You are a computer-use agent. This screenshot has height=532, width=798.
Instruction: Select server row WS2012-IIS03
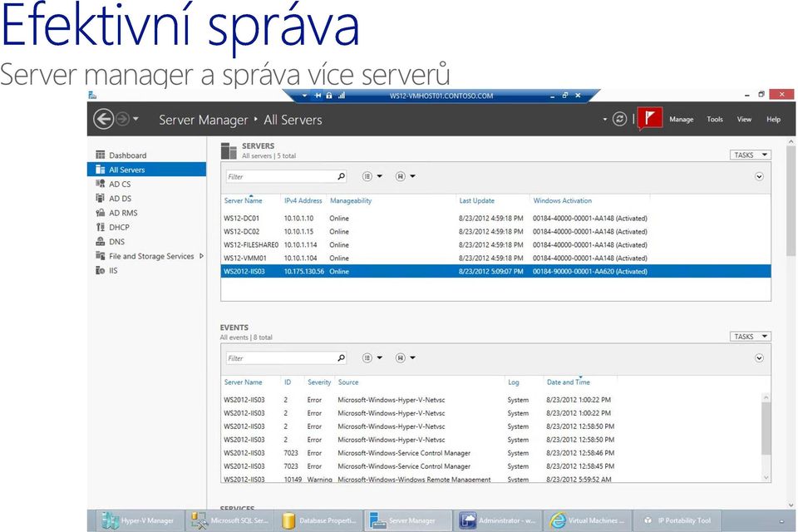point(495,271)
